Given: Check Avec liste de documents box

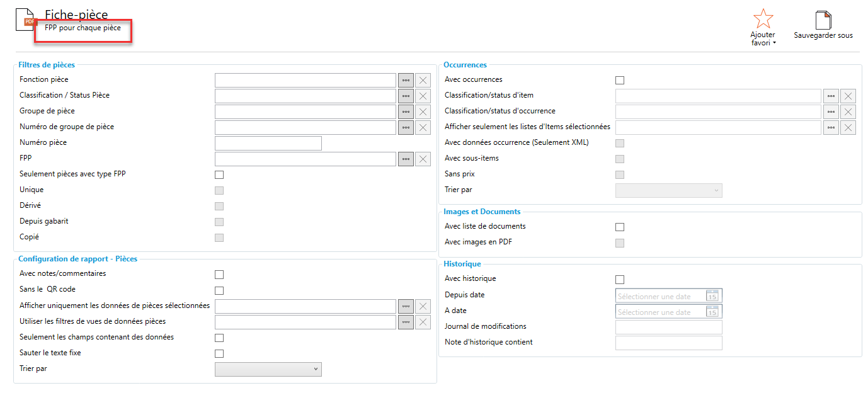Looking at the screenshot, I should (620, 227).
